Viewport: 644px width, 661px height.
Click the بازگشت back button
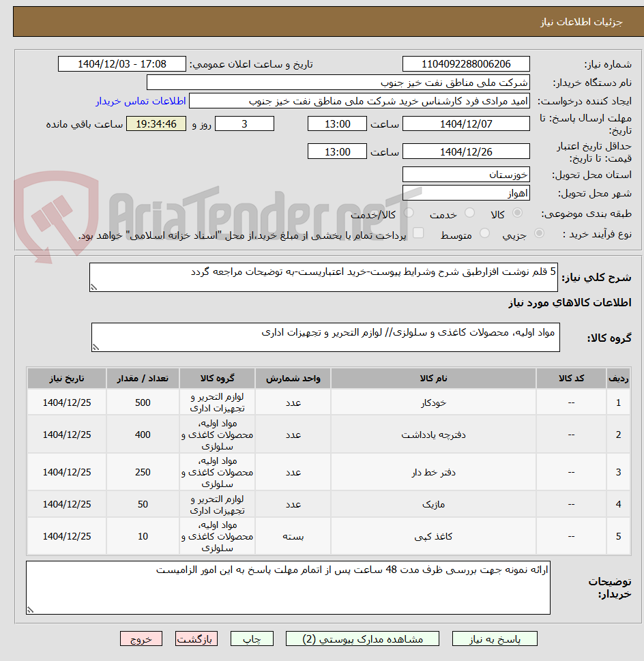coord(196,638)
